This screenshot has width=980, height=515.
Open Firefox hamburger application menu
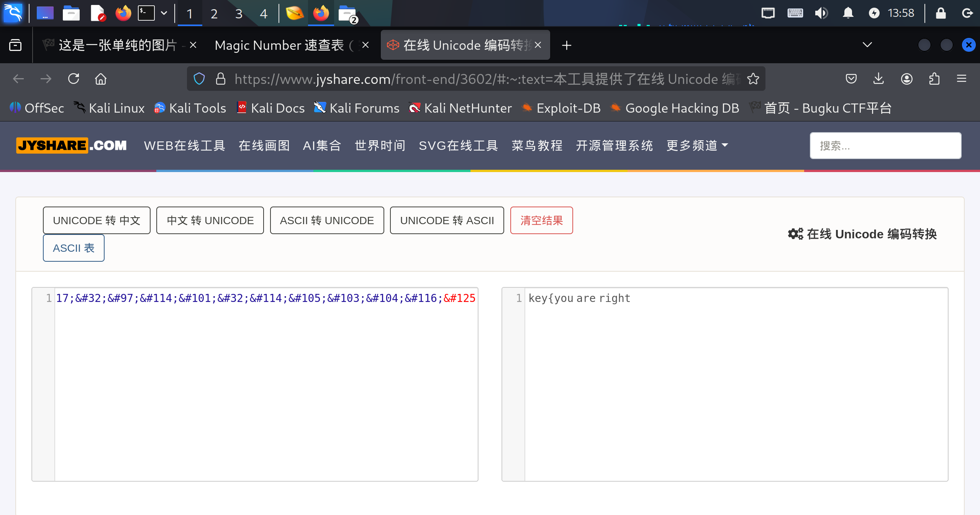pyautogui.click(x=961, y=79)
